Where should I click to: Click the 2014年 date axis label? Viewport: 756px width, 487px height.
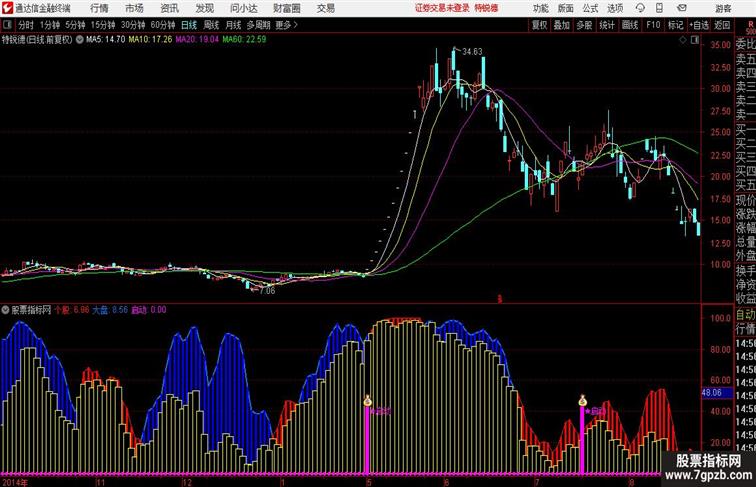point(14,482)
